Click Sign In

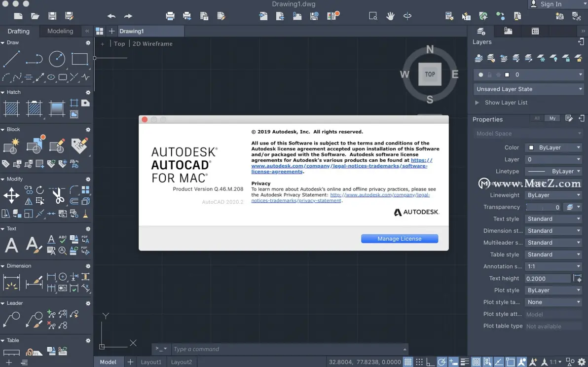pos(551,4)
